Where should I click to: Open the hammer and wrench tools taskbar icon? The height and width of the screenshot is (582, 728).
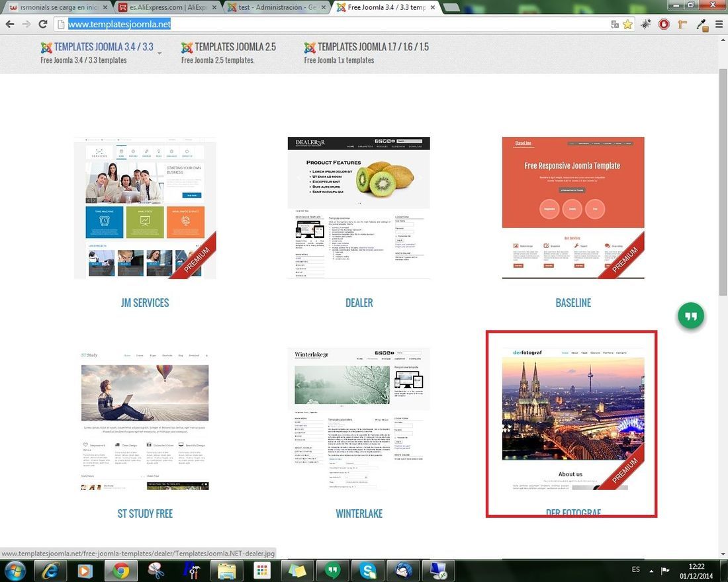tap(192, 571)
